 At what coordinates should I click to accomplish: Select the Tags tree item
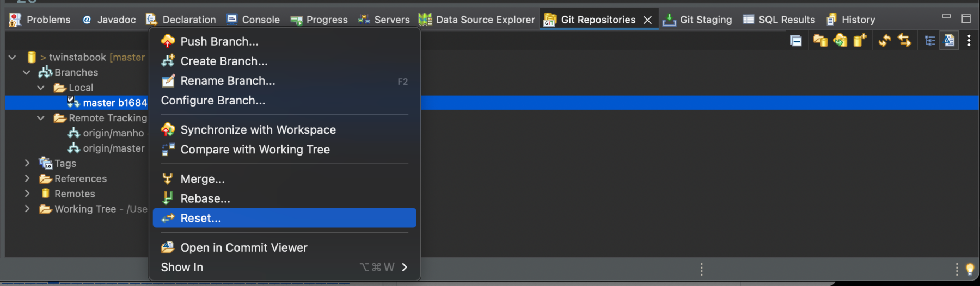[58, 163]
